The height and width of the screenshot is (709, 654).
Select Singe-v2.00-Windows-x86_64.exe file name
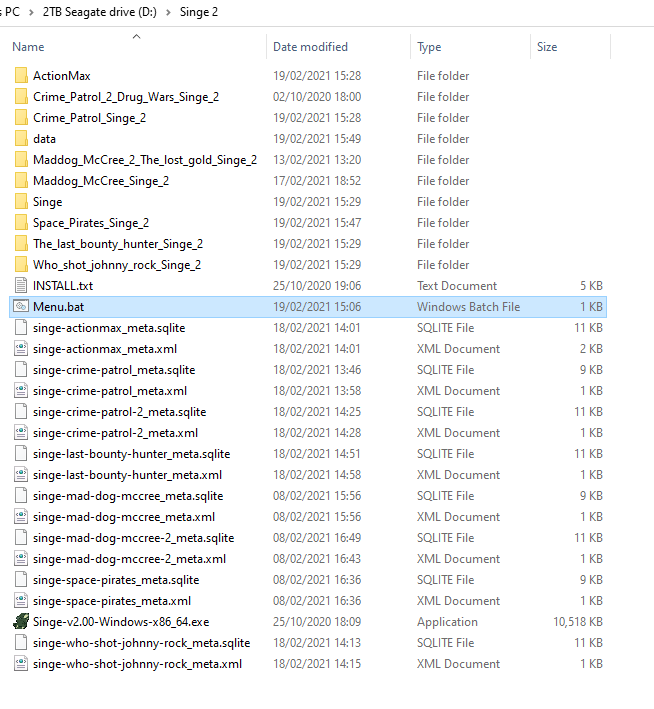pyautogui.click(x=121, y=622)
